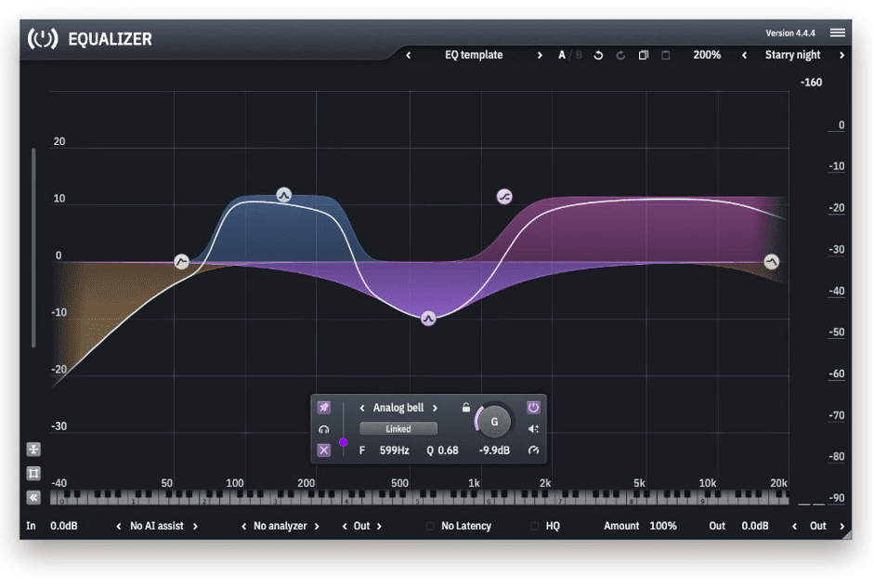Open the hamburger menu at top right
This screenshot has width=874, height=588.
point(837,33)
